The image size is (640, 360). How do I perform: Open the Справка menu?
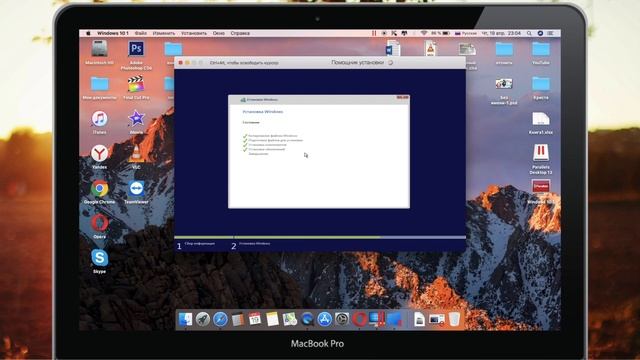point(240,33)
